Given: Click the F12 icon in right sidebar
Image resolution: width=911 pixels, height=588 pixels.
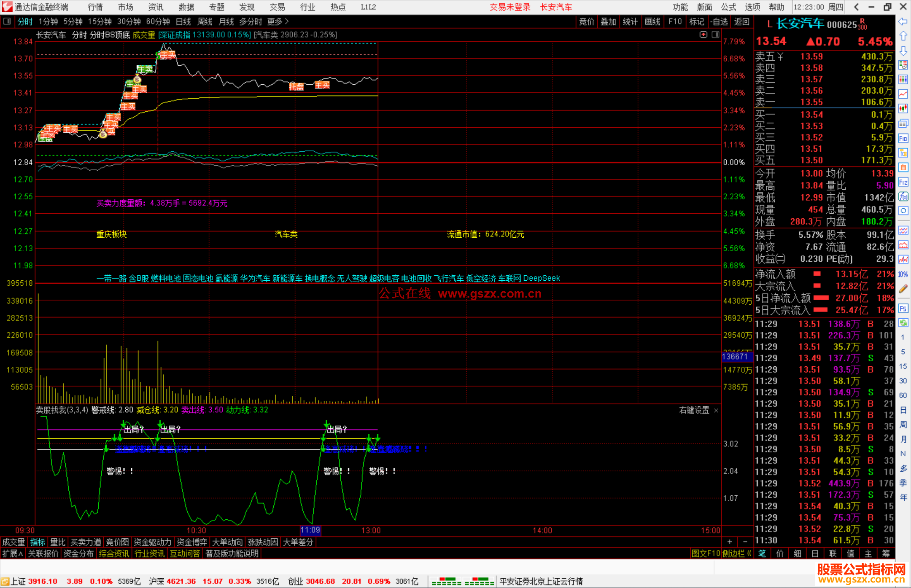Looking at the screenshot, I should tap(903, 182).
